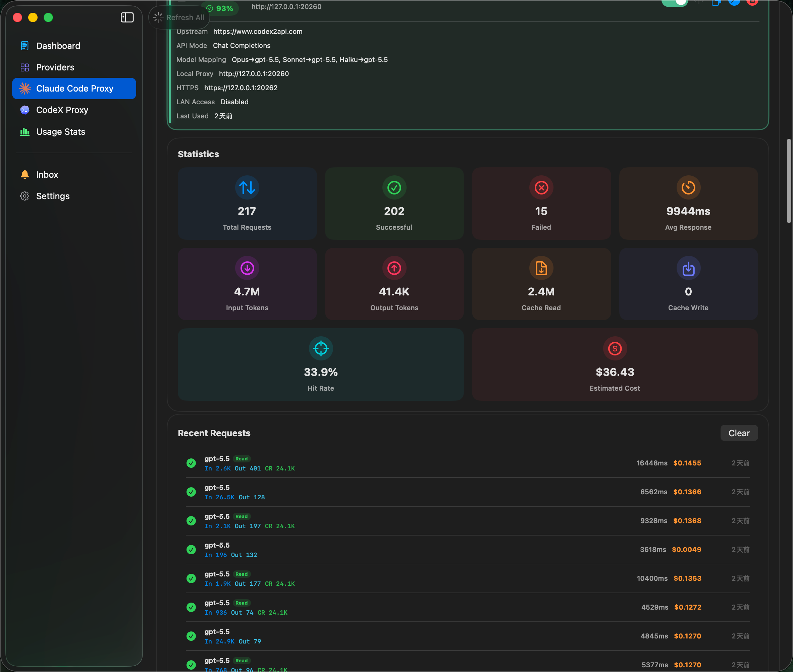Click the Avg Response timer icon
The width and height of the screenshot is (793, 672).
[688, 187]
